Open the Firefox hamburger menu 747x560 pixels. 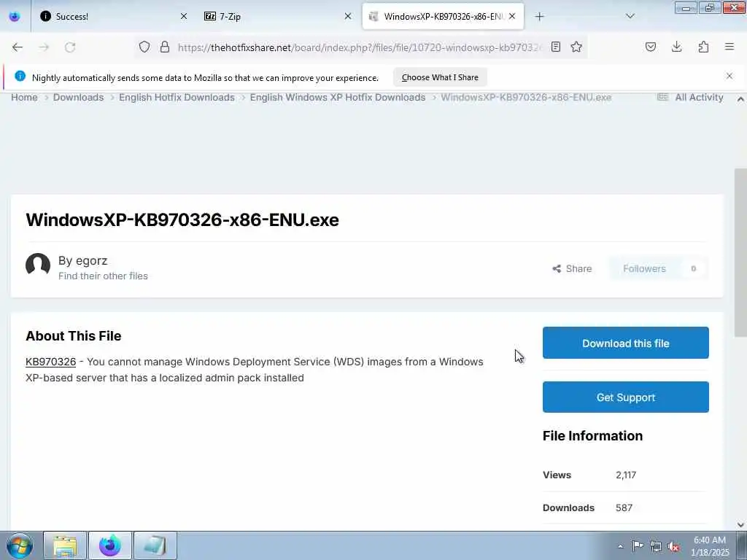[x=729, y=47]
